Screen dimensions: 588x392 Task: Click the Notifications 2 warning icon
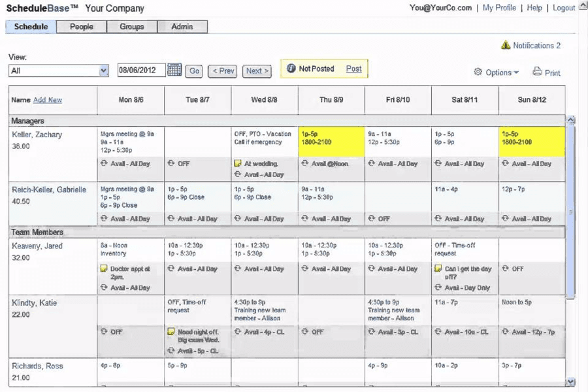[505, 46]
